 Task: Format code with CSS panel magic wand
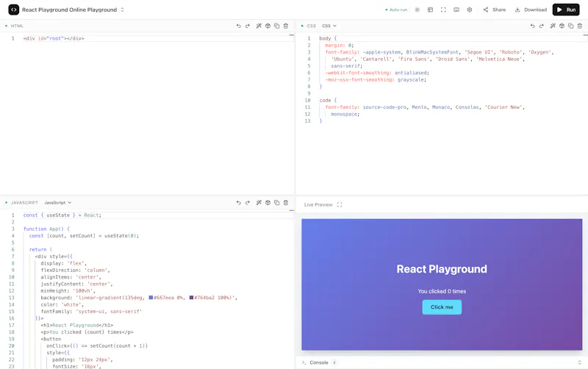(x=553, y=26)
